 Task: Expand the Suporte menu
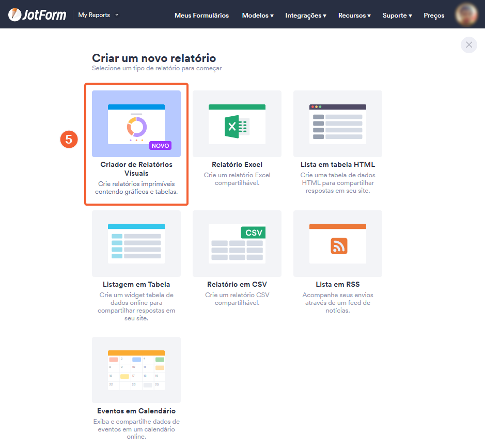click(x=397, y=15)
